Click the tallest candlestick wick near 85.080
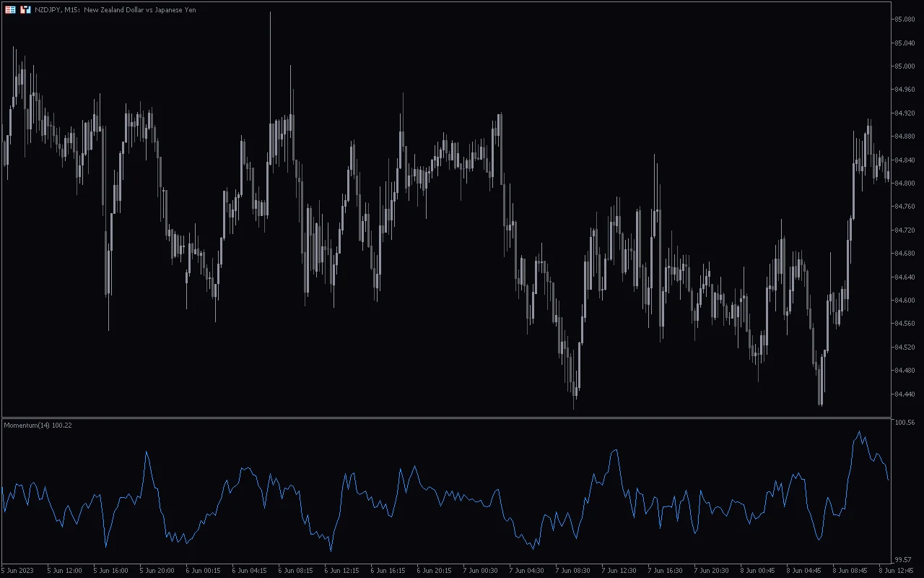Screen dimensions: 924x578 271,29
